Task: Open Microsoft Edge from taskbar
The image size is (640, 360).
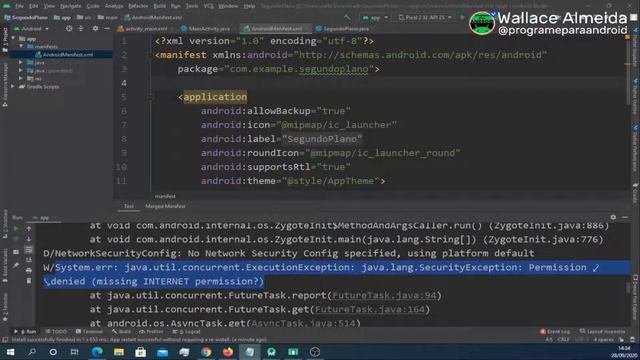Action: pos(97,352)
